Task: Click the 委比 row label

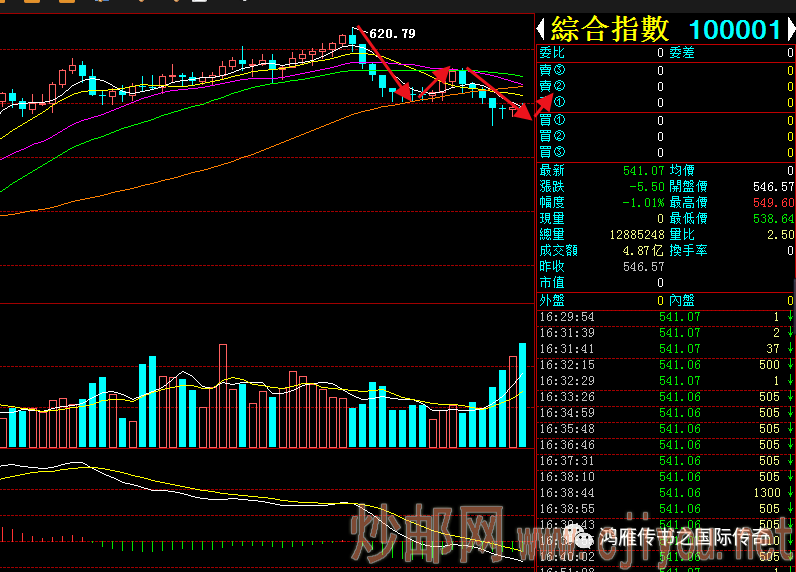Action: [x=551, y=53]
